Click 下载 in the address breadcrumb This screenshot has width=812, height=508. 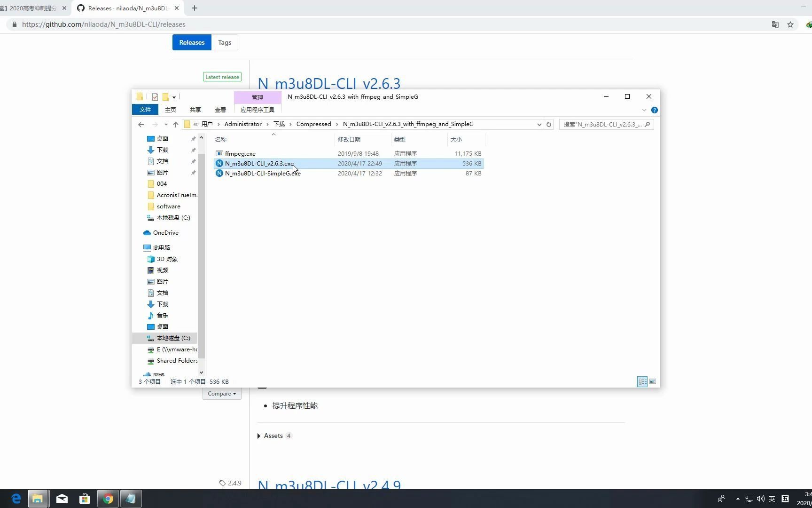(x=279, y=124)
